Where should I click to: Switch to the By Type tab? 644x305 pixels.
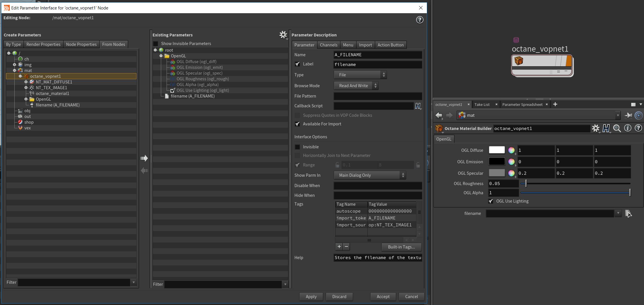tap(14, 44)
